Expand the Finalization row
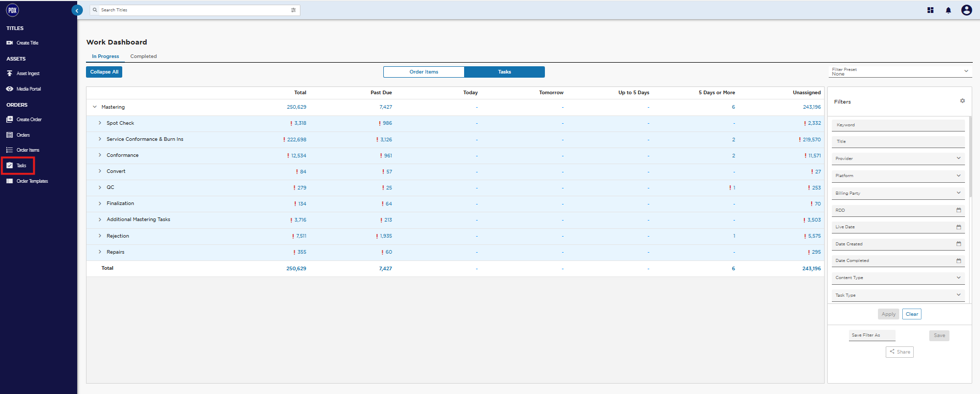This screenshot has width=980, height=394. click(100, 203)
